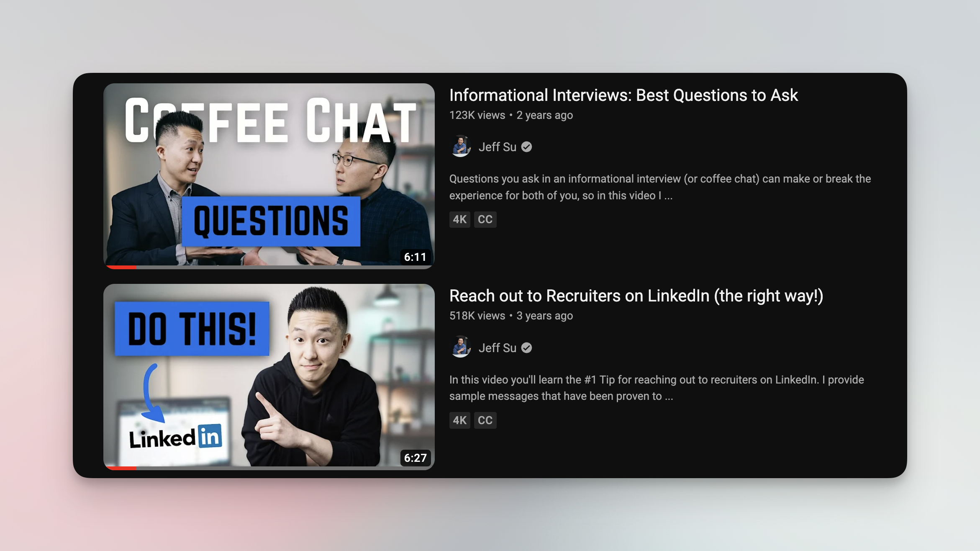Click the 4K badge on Informational Interviews video
Screen dimensions: 980x551
pyautogui.click(x=459, y=219)
